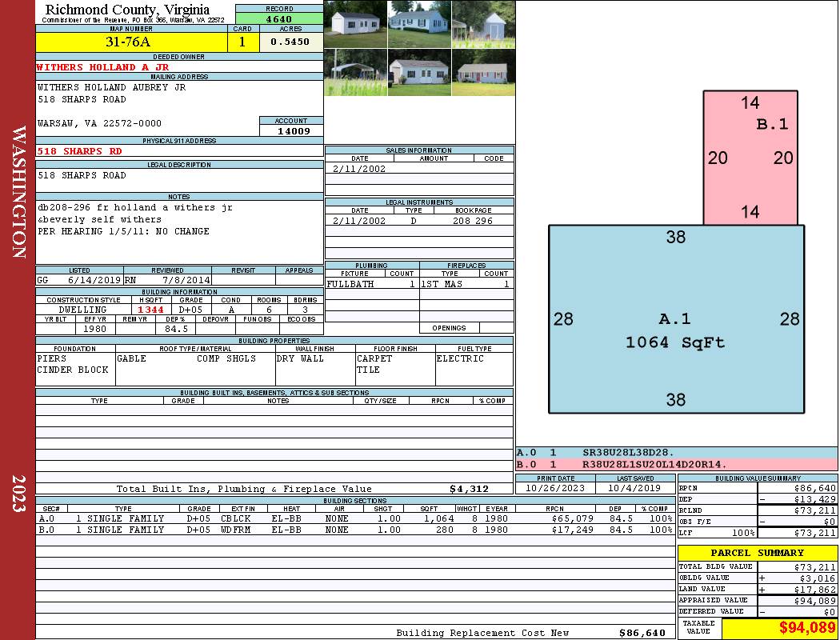
Task: Select building section row A.0
Action: [x=356, y=518]
